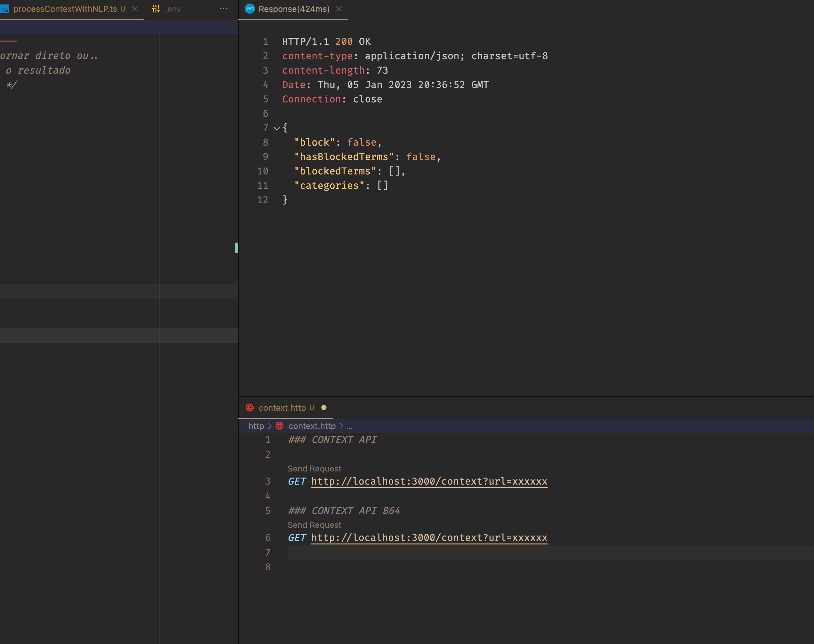Click the Date header line
This screenshot has height=644, width=814.
[386, 85]
